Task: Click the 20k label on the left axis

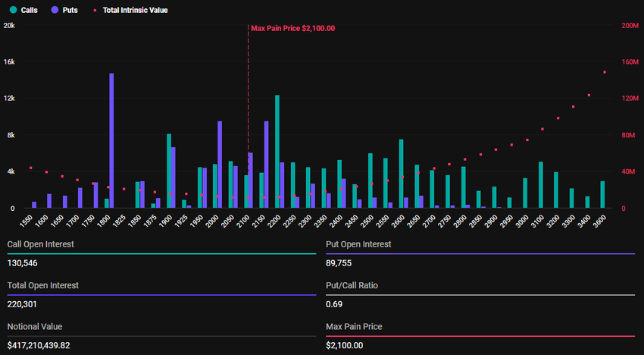Action: pos(9,26)
